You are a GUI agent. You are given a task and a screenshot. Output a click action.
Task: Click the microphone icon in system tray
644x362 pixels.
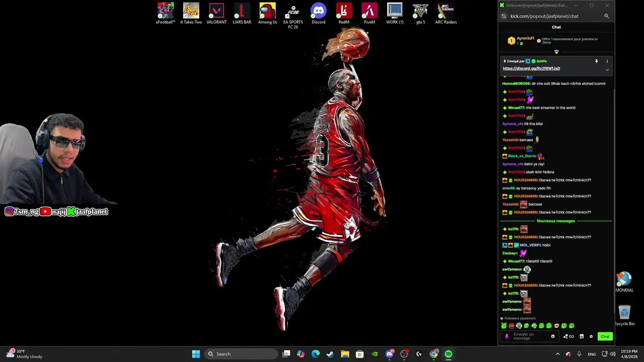tap(579, 354)
